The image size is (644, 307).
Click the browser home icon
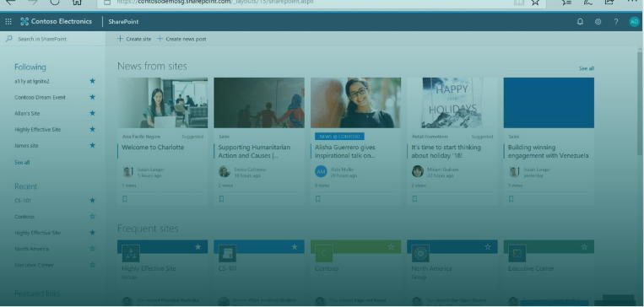pyautogui.click(x=77, y=2)
